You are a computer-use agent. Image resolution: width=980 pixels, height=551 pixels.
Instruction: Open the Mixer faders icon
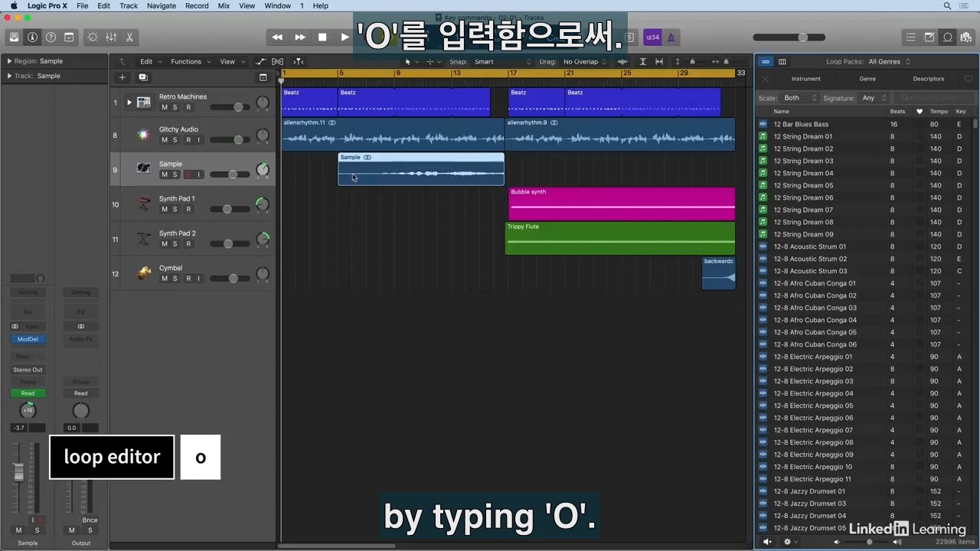pos(111,37)
